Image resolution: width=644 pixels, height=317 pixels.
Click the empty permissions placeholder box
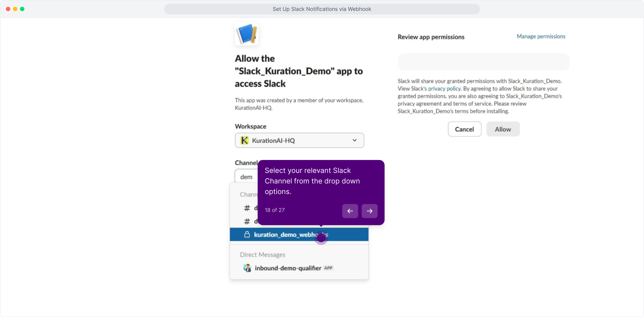coord(484,62)
